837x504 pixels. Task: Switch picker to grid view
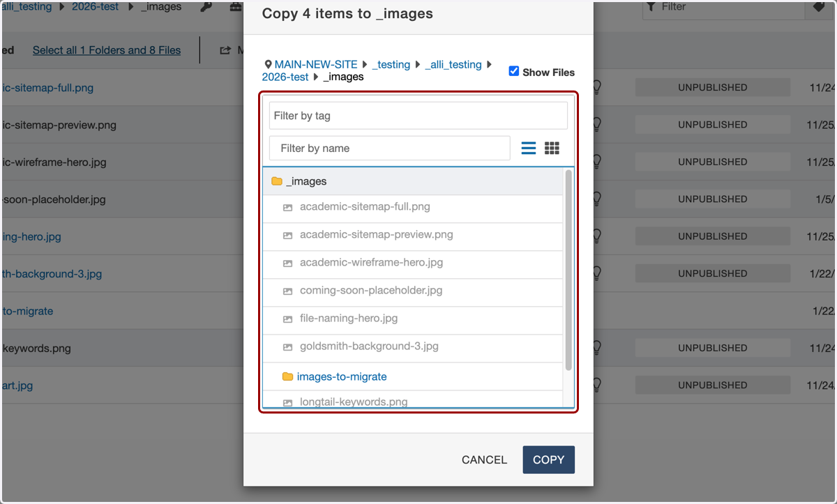[552, 148]
